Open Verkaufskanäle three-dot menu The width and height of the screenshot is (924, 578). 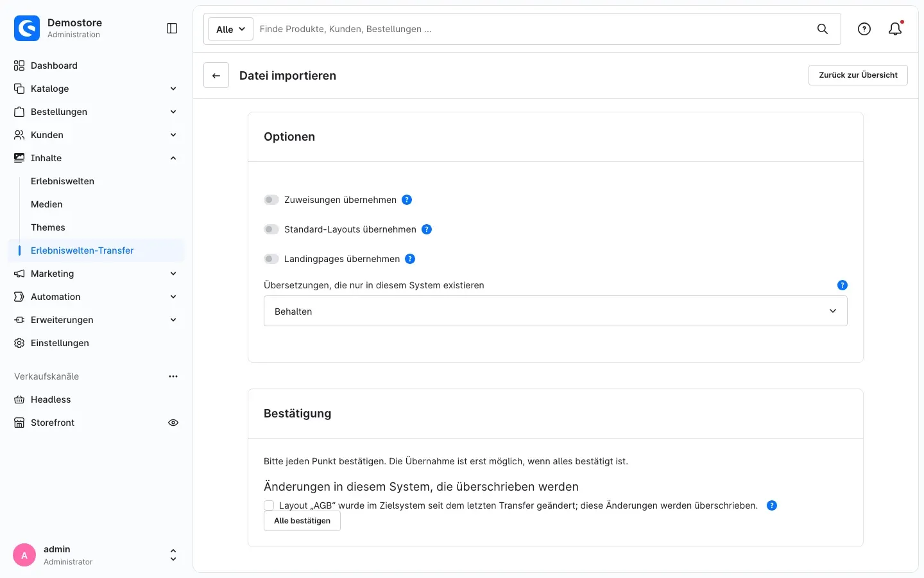tap(173, 376)
